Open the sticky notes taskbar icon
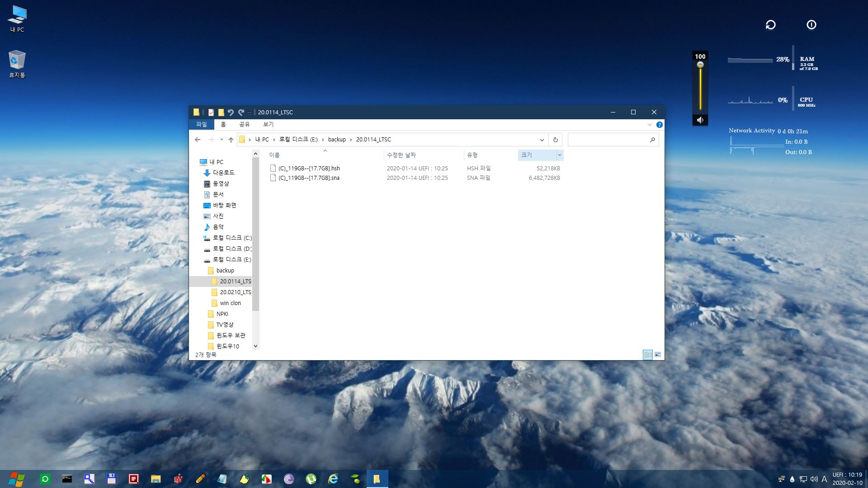The image size is (868, 488). [x=245, y=479]
